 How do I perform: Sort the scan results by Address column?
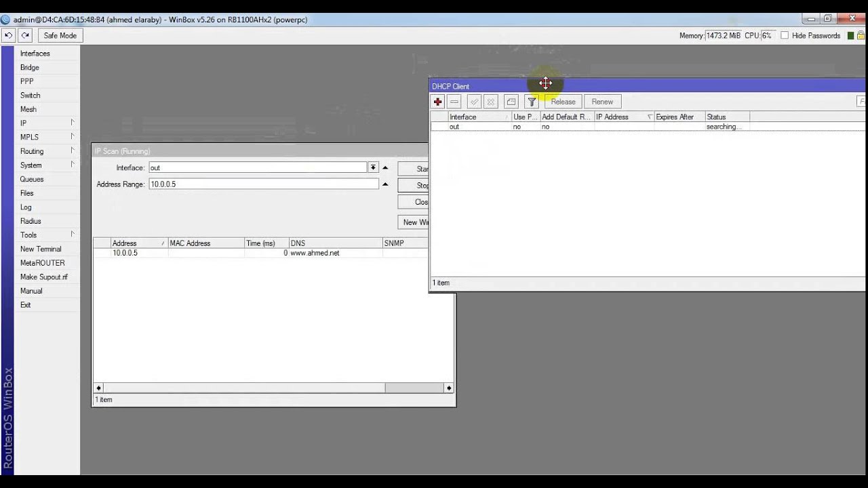click(139, 243)
